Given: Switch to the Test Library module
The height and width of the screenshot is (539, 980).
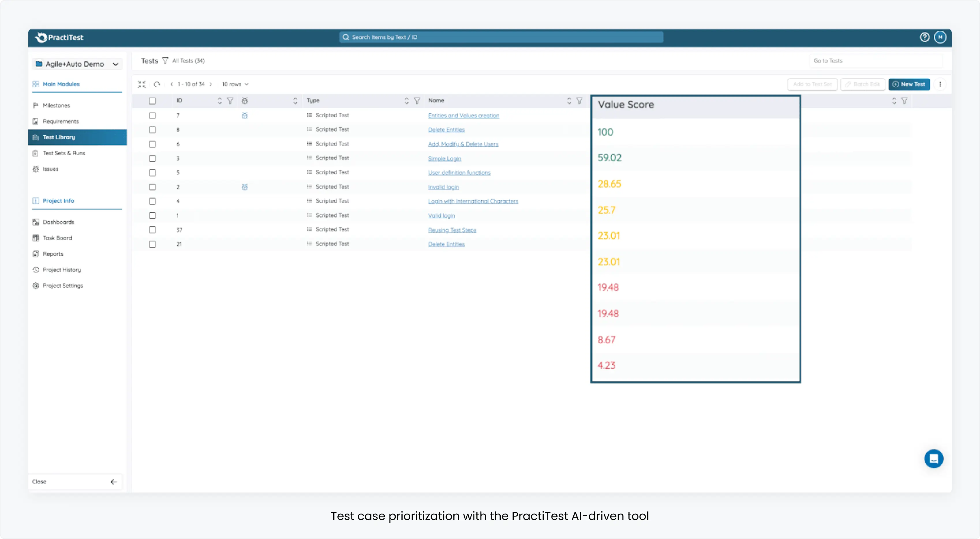Looking at the screenshot, I should click(x=59, y=137).
